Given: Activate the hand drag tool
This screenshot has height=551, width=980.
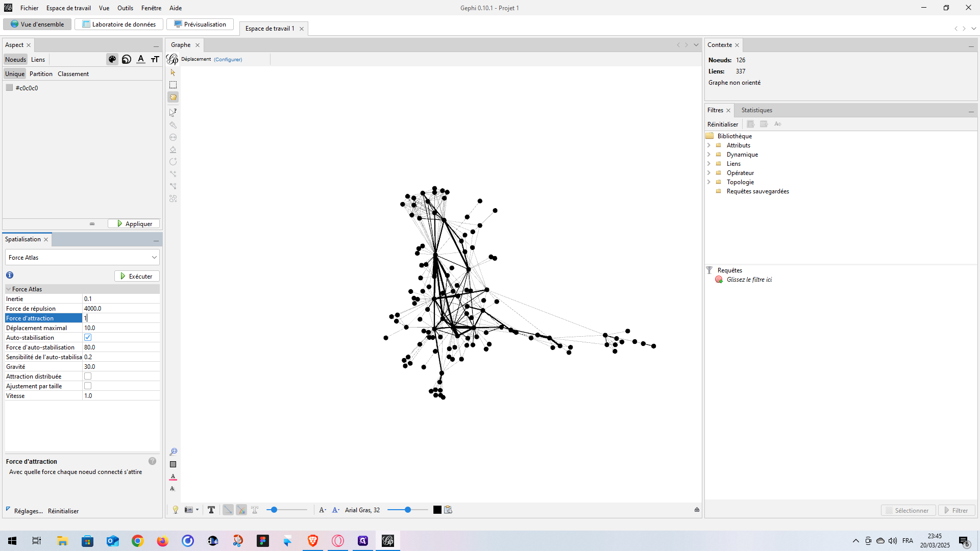Looking at the screenshot, I should [173, 97].
